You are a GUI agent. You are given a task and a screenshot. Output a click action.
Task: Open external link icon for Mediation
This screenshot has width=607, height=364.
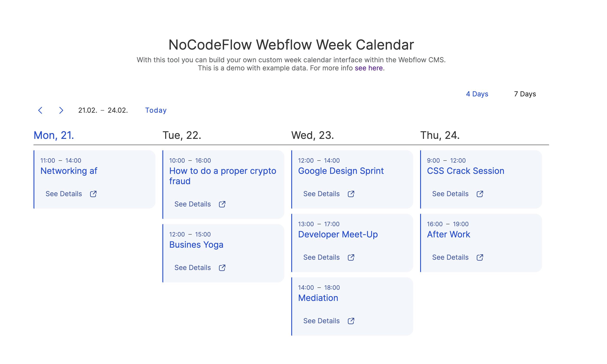click(351, 321)
